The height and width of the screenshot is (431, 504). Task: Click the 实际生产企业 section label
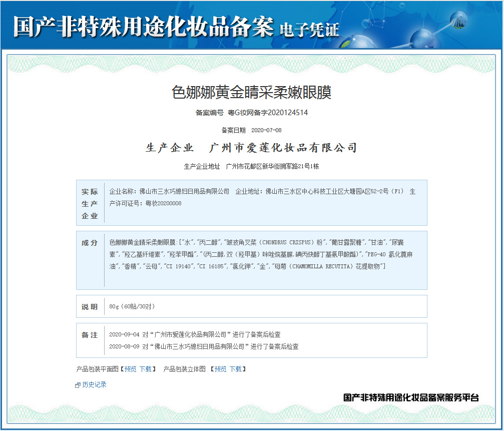90,204
